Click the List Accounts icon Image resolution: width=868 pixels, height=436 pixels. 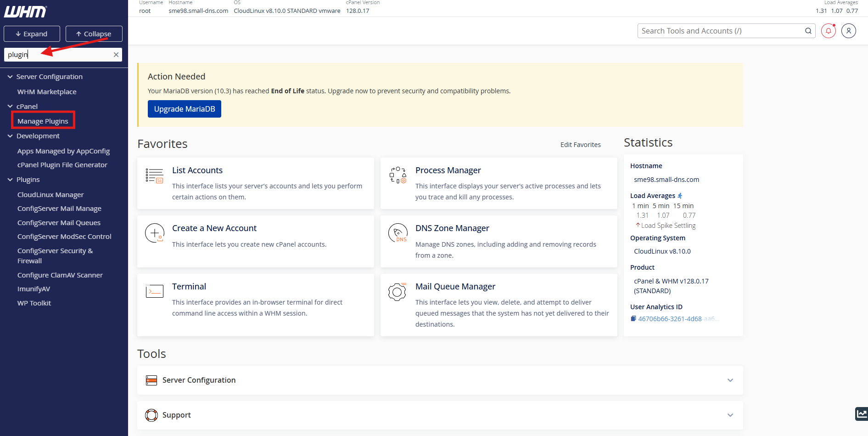coord(155,176)
